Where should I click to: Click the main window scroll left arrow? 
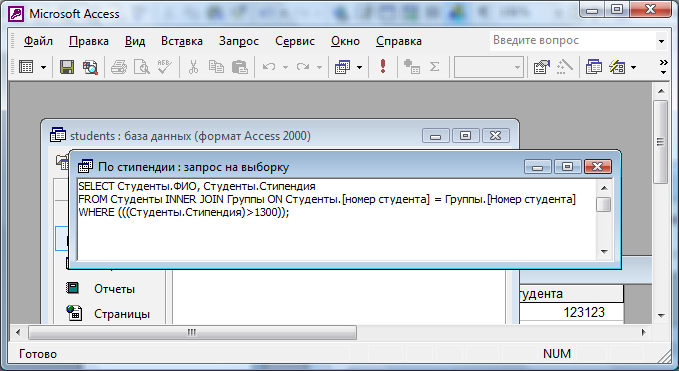pyautogui.click(x=18, y=332)
